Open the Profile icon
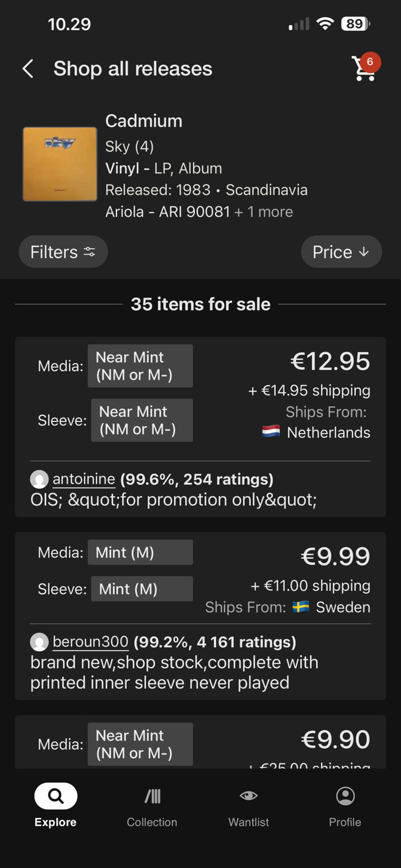 pyautogui.click(x=345, y=796)
